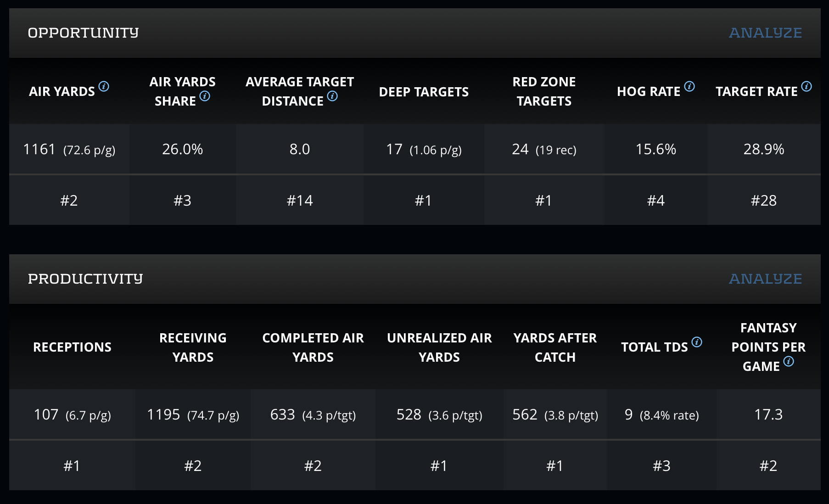Open Average Target Distance info icon
829x504 pixels.
point(332,96)
